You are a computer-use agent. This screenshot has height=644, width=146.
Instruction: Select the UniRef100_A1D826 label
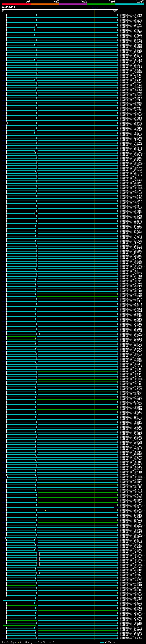tap(131, 50)
